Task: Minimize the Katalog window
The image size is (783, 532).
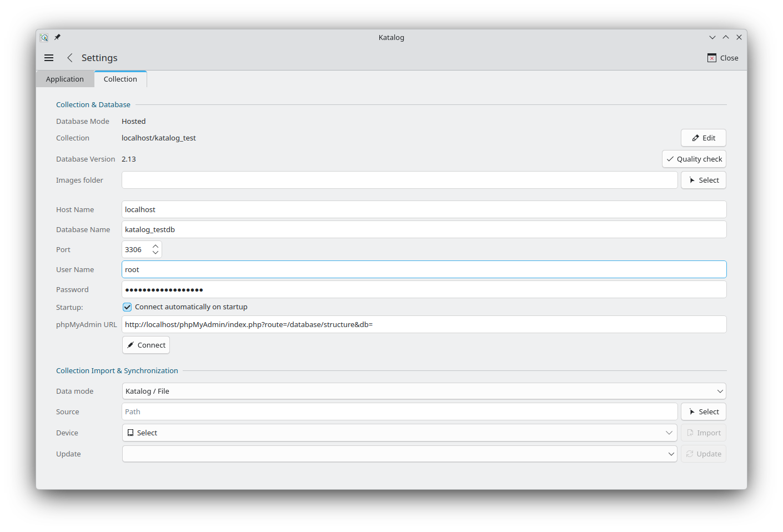Action: (x=712, y=37)
